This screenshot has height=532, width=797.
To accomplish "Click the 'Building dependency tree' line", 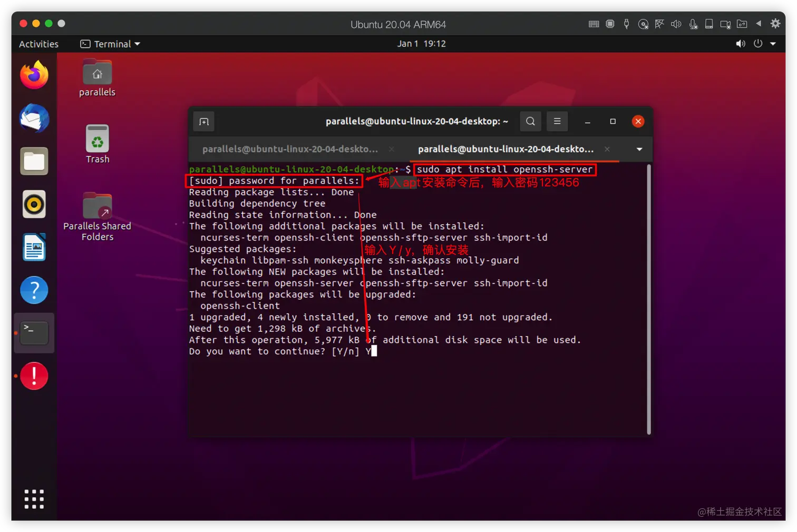I will [257, 203].
